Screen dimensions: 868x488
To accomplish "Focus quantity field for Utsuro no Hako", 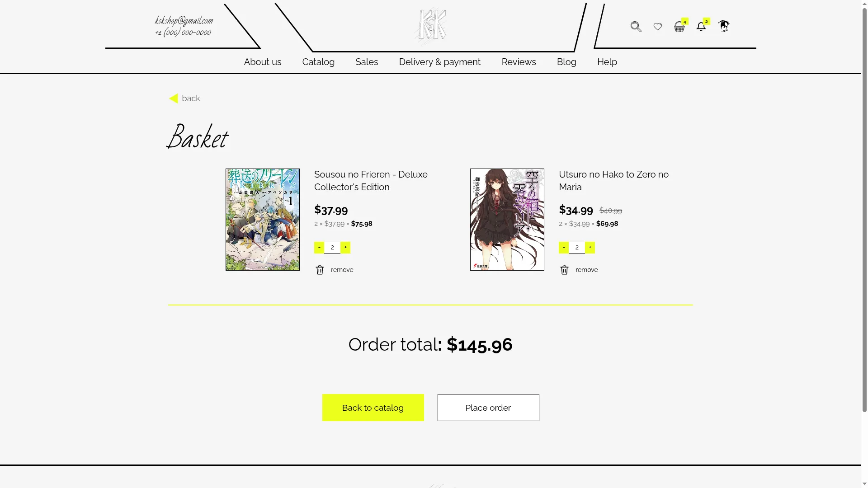I will click(577, 248).
